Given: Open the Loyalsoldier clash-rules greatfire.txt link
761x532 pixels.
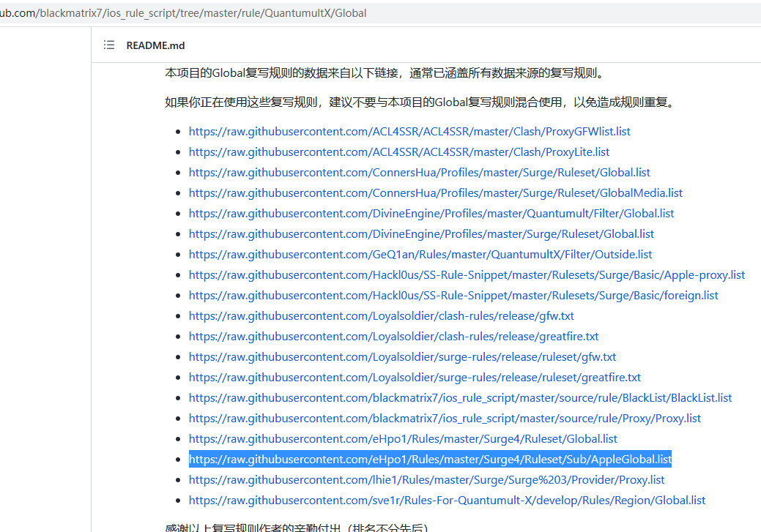Looking at the screenshot, I should (393, 336).
